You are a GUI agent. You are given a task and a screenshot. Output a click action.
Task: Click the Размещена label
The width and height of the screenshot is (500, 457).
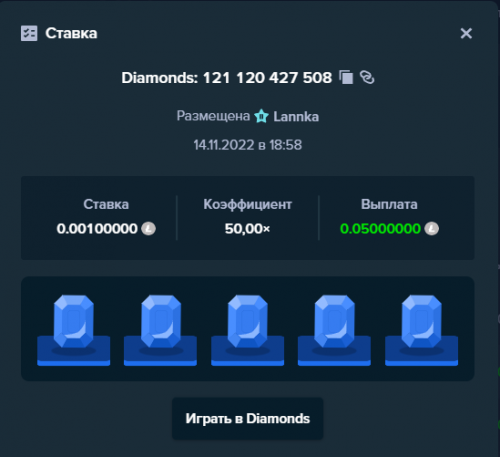tap(213, 116)
